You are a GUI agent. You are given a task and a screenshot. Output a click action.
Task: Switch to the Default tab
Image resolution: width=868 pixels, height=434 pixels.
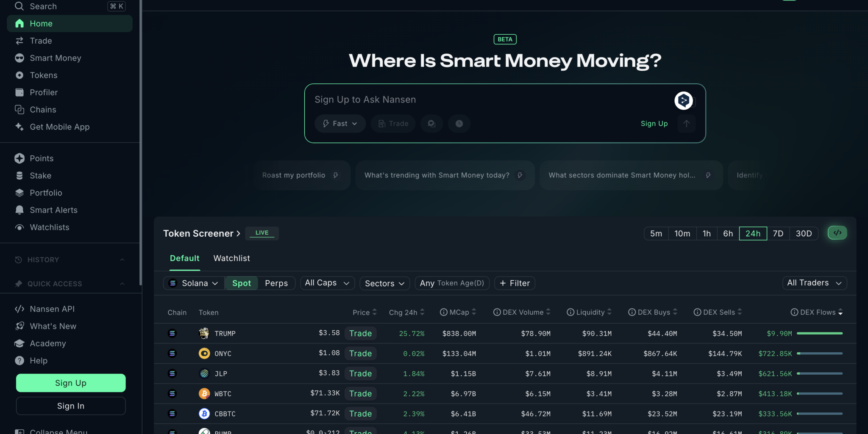tap(184, 258)
